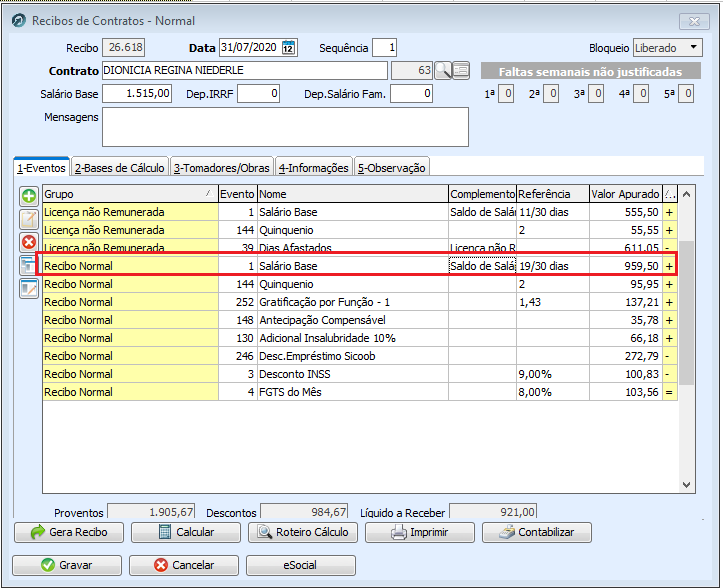Click the contract code field showing 63
This screenshot has width=723, height=588.
412,71
